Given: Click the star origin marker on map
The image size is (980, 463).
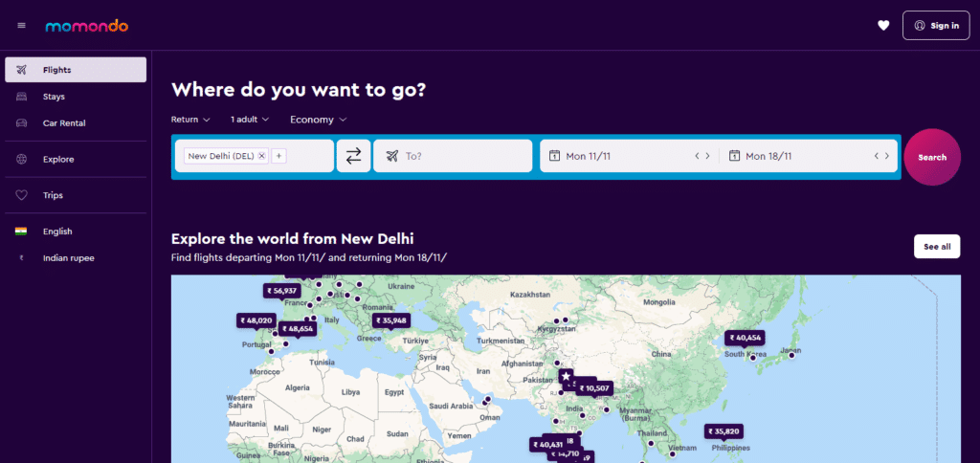Looking at the screenshot, I should [566, 376].
